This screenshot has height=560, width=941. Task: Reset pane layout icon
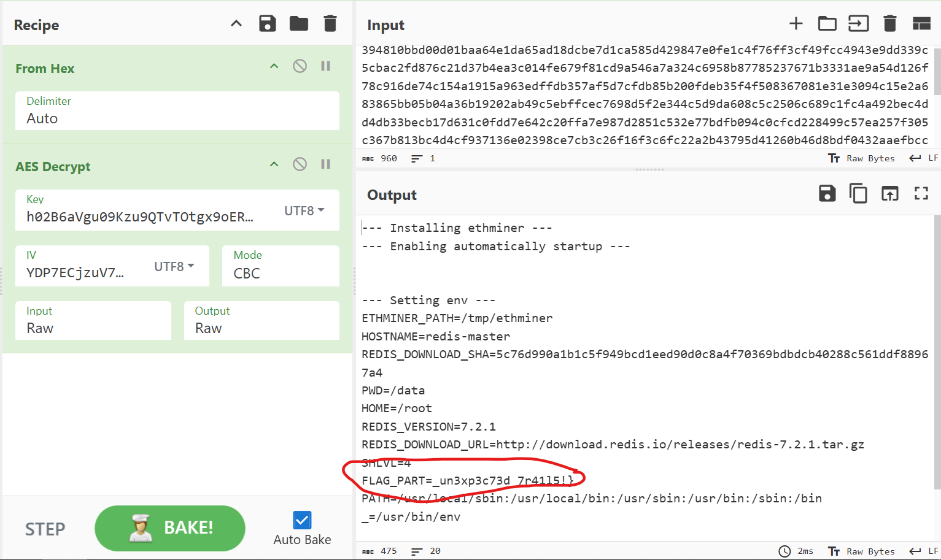922,24
